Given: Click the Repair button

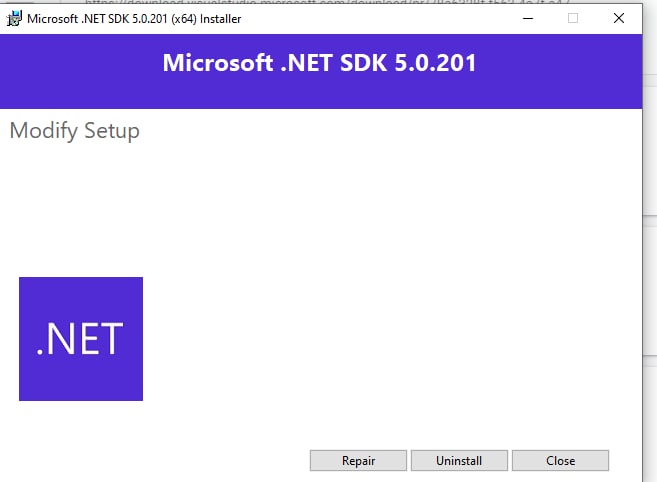Looking at the screenshot, I should pyautogui.click(x=358, y=461).
